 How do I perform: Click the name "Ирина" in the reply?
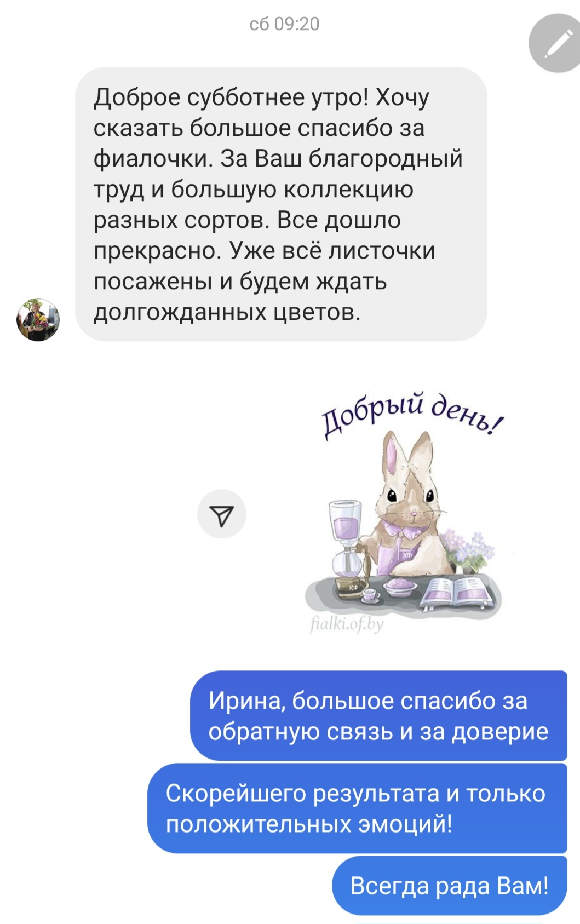click(246, 701)
